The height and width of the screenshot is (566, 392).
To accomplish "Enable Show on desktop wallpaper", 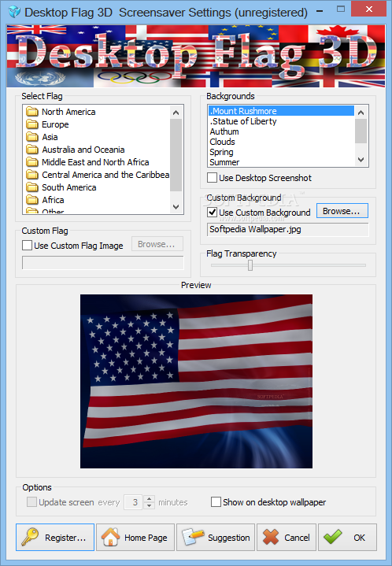I will point(216,502).
